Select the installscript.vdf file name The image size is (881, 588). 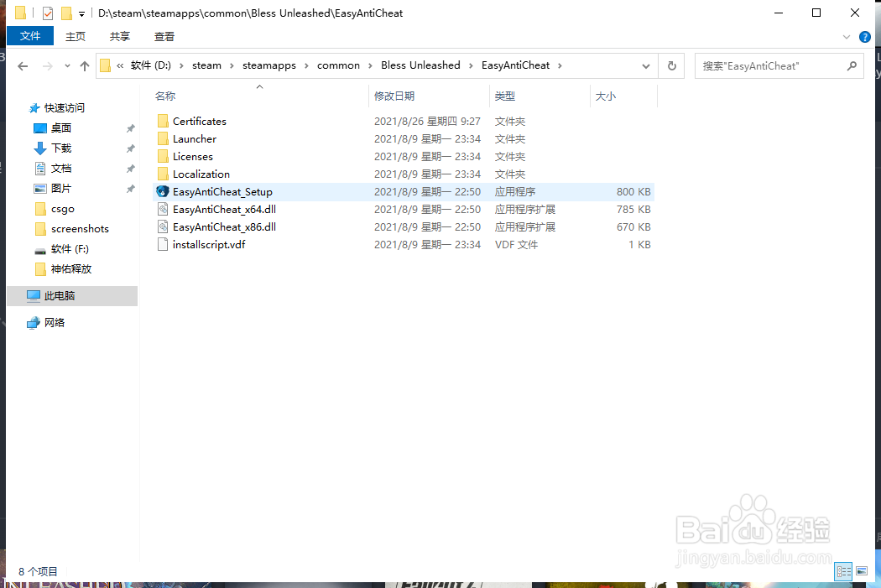(x=209, y=244)
